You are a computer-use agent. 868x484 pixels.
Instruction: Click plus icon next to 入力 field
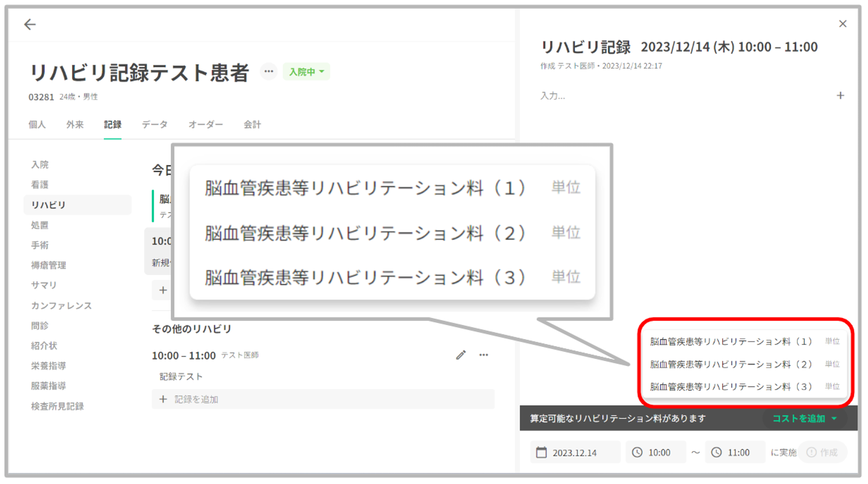[x=840, y=95]
